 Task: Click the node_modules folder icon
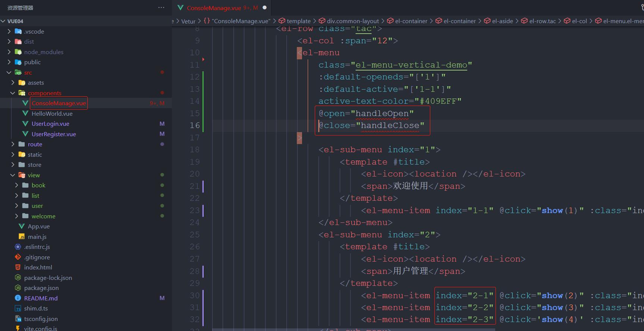pos(18,52)
